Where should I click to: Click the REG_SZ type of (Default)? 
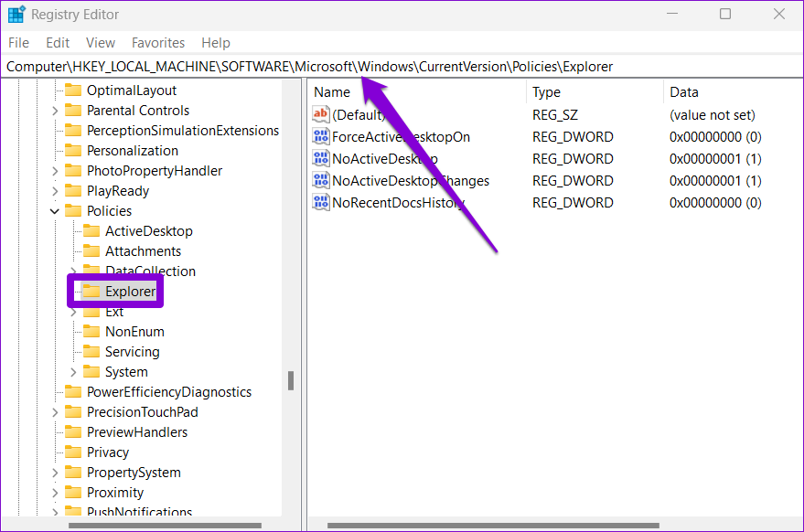pyautogui.click(x=555, y=115)
